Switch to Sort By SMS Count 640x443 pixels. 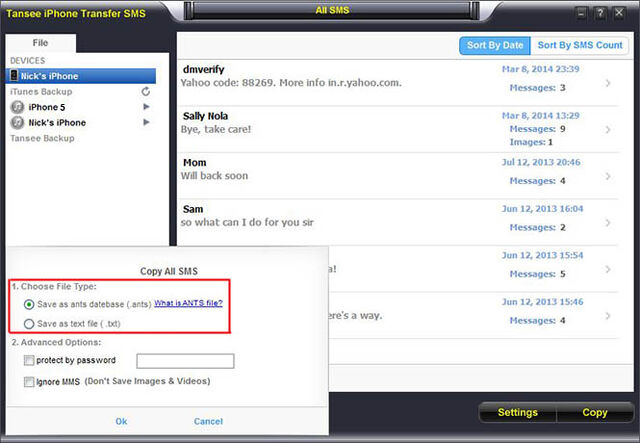pos(580,45)
